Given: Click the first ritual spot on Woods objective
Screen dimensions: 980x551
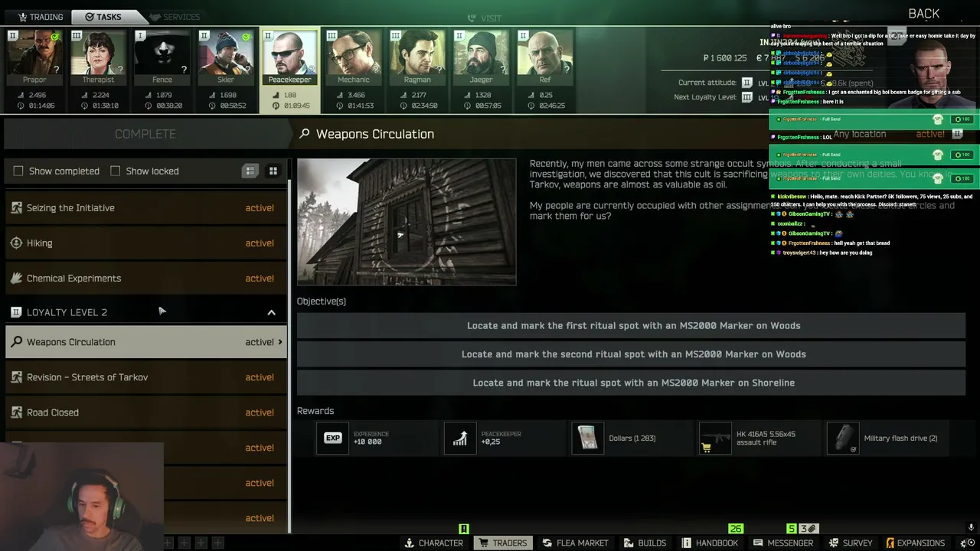Looking at the screenshot, I should 632,325.
